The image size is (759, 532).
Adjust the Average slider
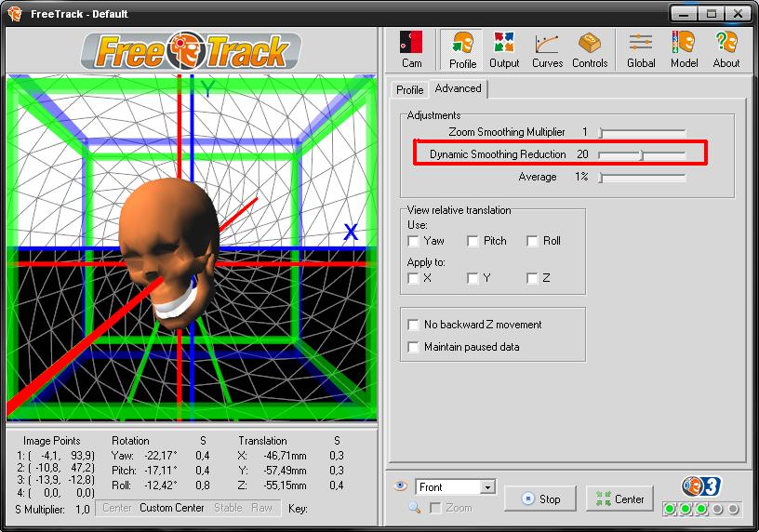click(642, 177)
